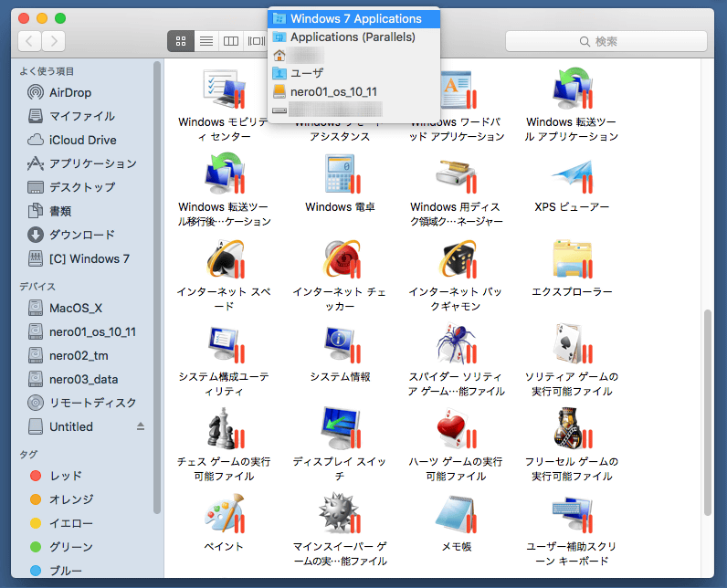Viewport: 727px width, 588px height.
Task: Open Windows 用ディスク領域クリーンアップ icon
Action: point(457,175)
